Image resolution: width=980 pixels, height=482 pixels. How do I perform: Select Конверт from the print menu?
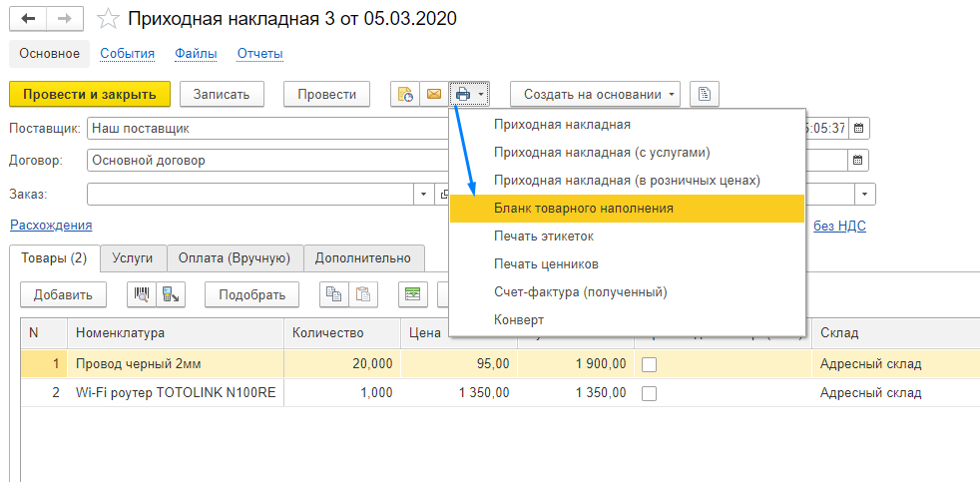pyautogui.click(x=627, y=320)
